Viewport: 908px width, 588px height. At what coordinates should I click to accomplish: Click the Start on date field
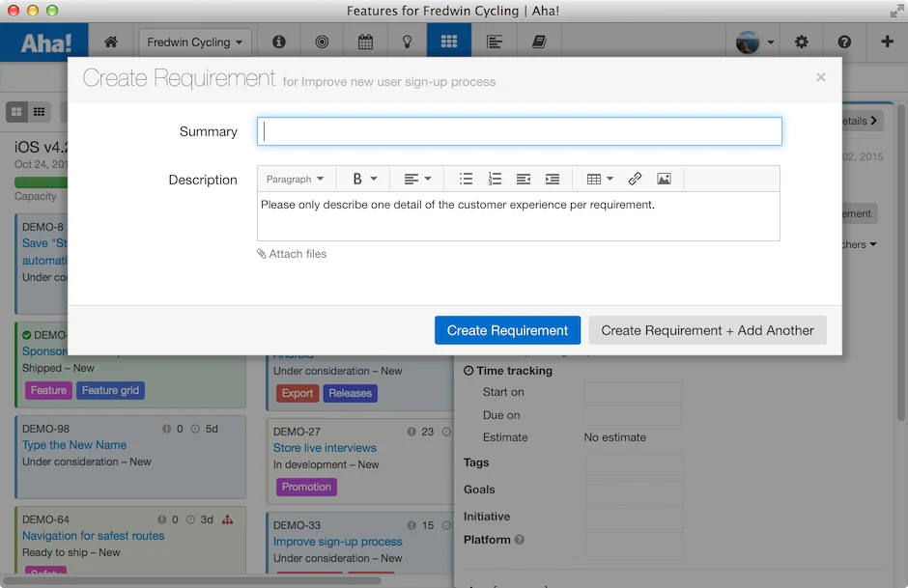(x=633, y=392)
